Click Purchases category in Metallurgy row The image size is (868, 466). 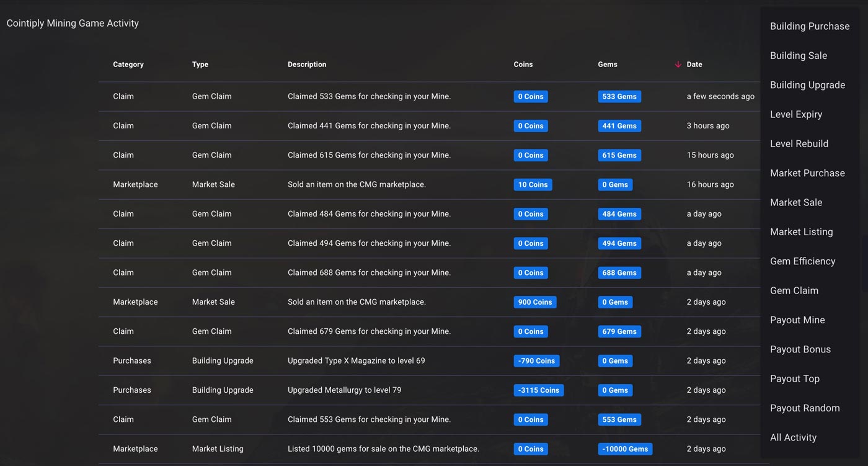[132, 390]
